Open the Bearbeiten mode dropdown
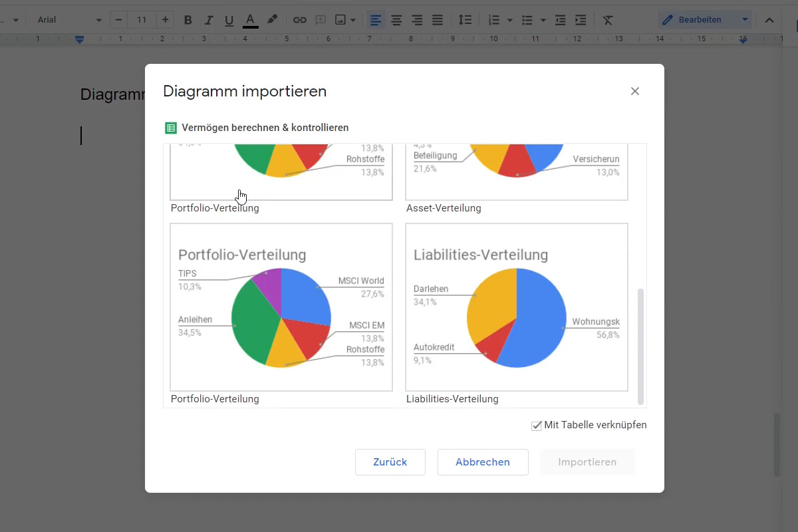 click(x=705, y=20)
